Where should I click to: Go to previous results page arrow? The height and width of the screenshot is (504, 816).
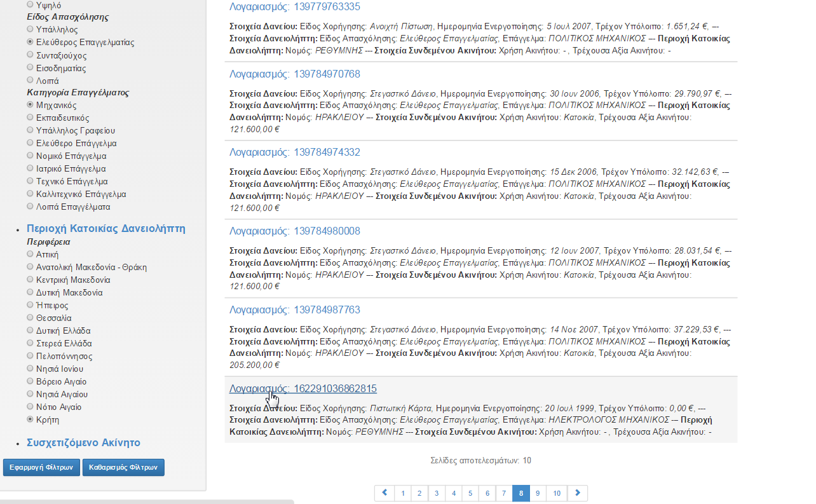[x=384, y=493]
